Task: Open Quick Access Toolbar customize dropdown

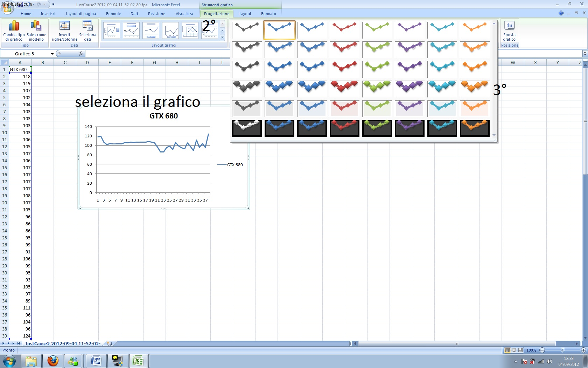Action: pyautogui.click(x=53, y=5)
